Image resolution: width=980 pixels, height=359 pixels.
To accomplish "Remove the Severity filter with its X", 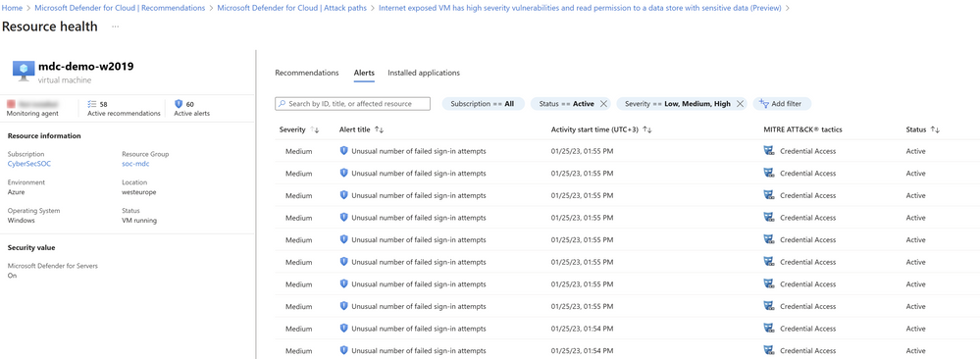I will [x=740, y=104].
